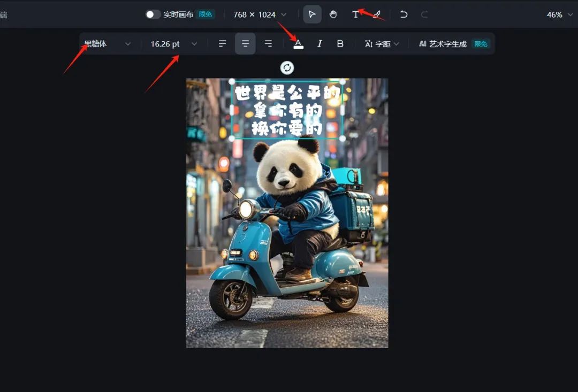This screenshot has width=578, height=392.
Task: Open the 768 × 1024 canvas size dropdown
Action: coord(260,14)
